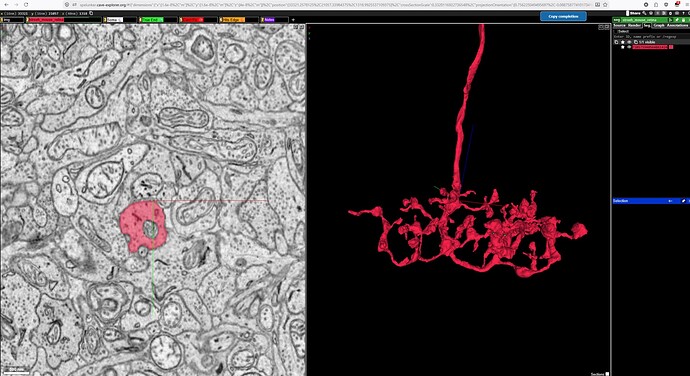The width and height of the screenshot is (690, 376).
Task: Open the extension icon with red badge
Action: tap(677, 4)
